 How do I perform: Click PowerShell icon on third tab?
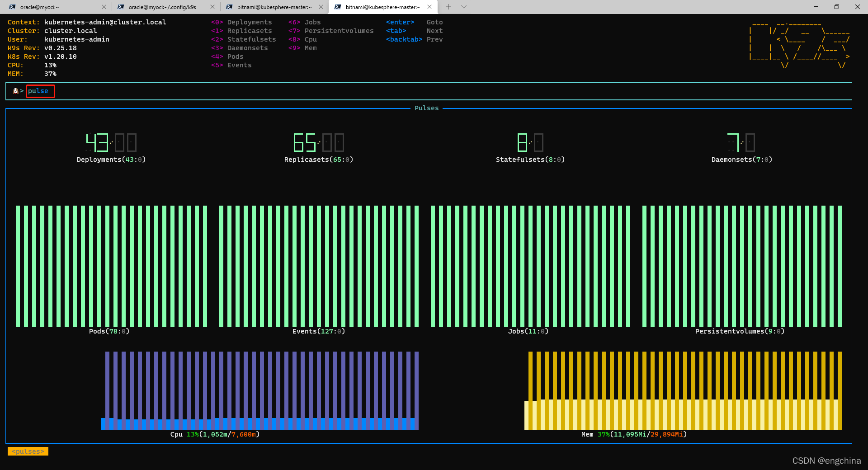tap(229, 7)
